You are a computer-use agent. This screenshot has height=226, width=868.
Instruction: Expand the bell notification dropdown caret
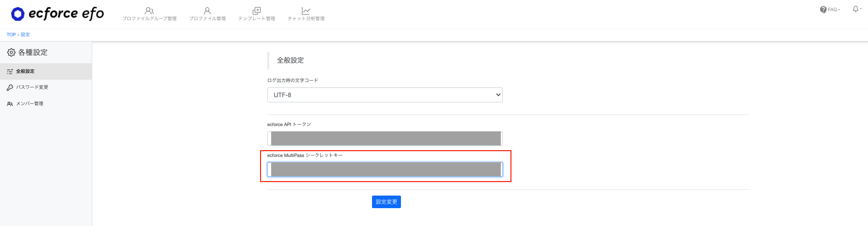tap(861, 9)
